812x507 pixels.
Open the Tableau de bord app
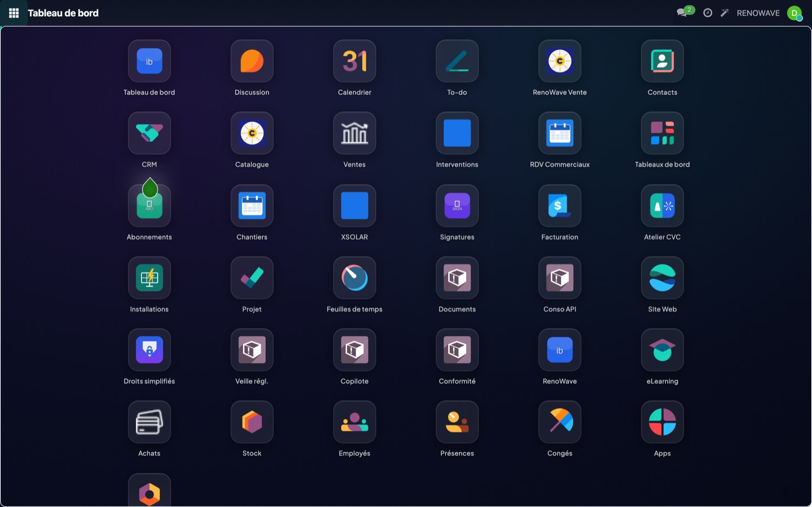pyautogui.click(x=149, y=61)
